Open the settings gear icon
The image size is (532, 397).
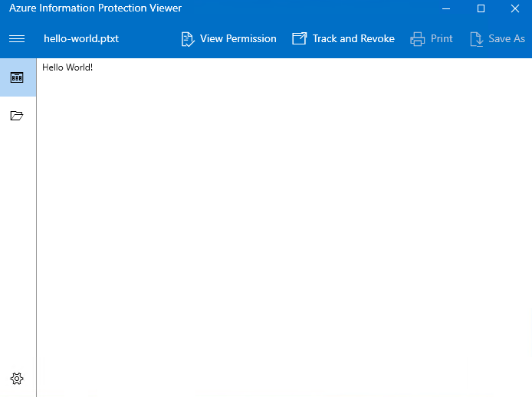point(17,379)
